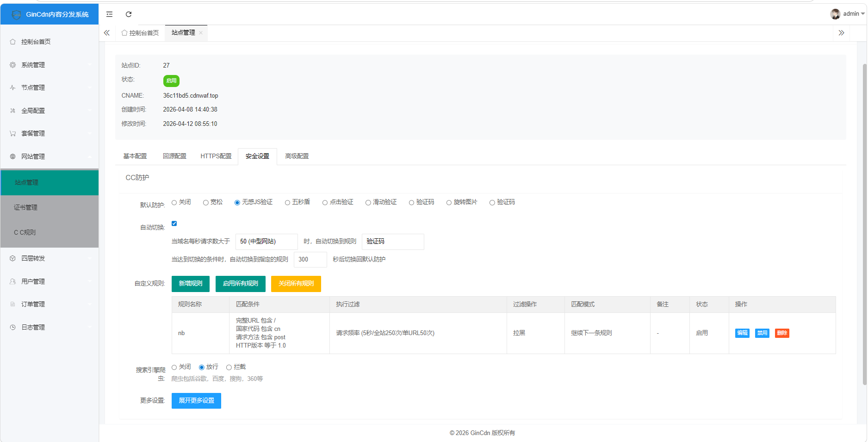Open the 50 (中型网站) request threshold dropdown
Image resolution: width=868 pixels, height=442 pixels.
(x=267, y=242)
